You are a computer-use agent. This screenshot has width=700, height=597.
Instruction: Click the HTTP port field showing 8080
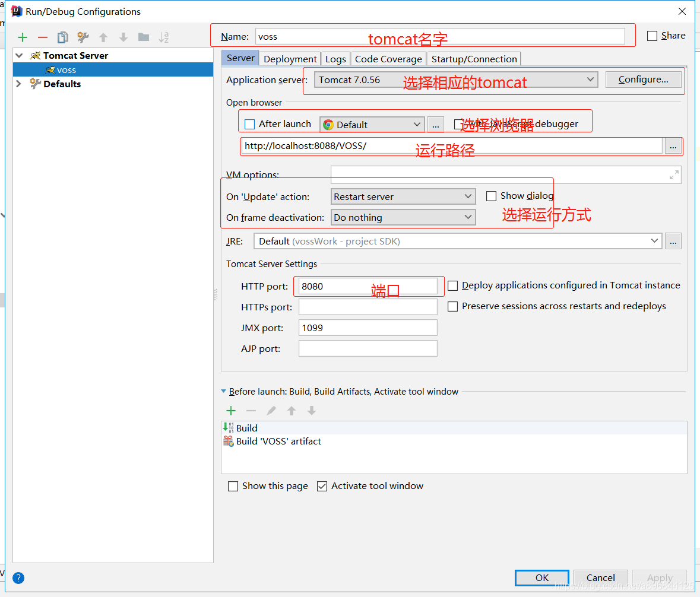(x=368, y=286)
